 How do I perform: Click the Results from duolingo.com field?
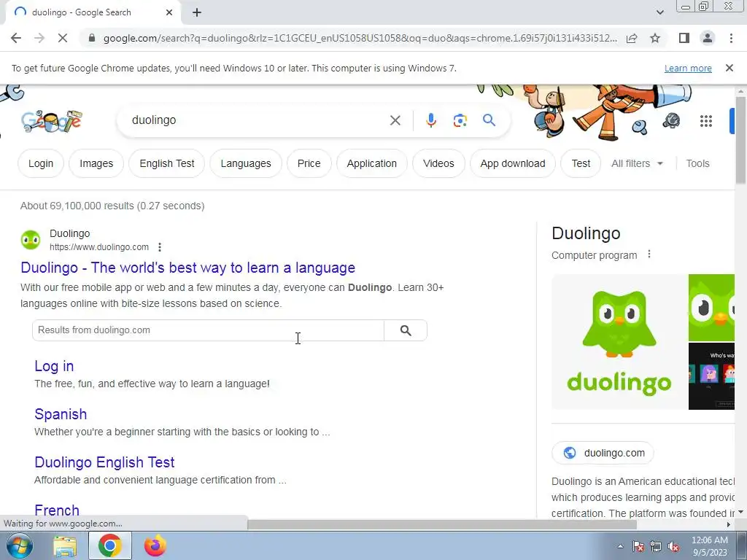[208, 330]
